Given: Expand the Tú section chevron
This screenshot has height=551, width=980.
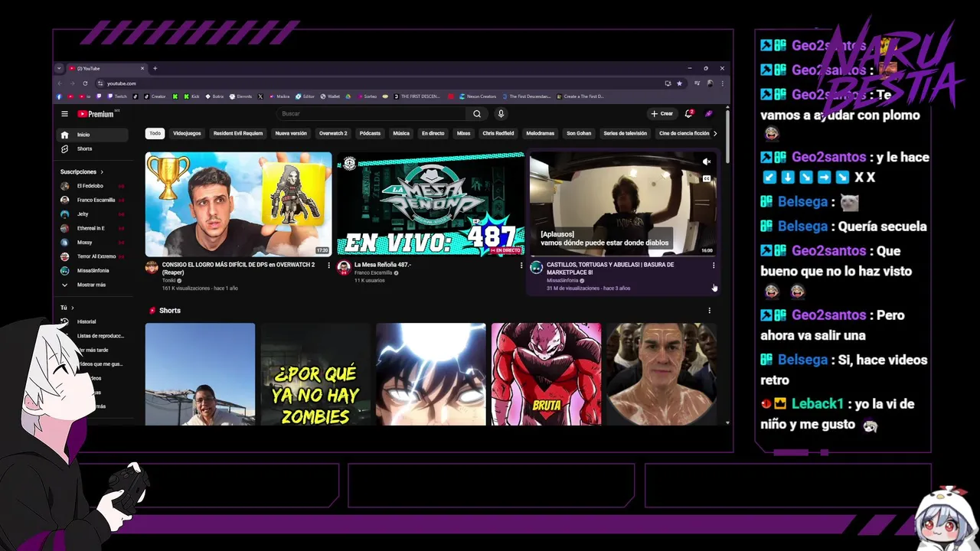Looking at the screenshot, I should click(72, 308).
